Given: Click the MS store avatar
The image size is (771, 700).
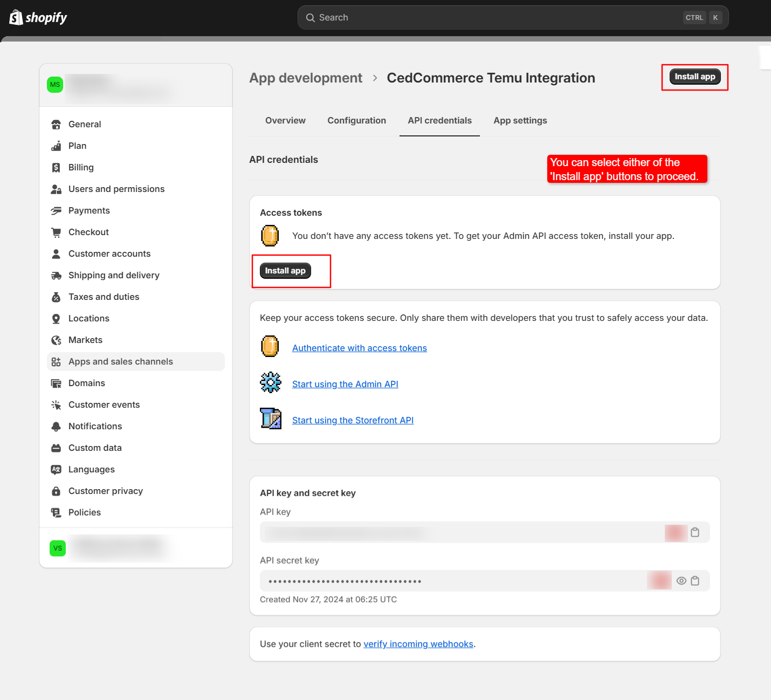Looking at the screenshot, I should pyautogui.click(x=55, y=85).
